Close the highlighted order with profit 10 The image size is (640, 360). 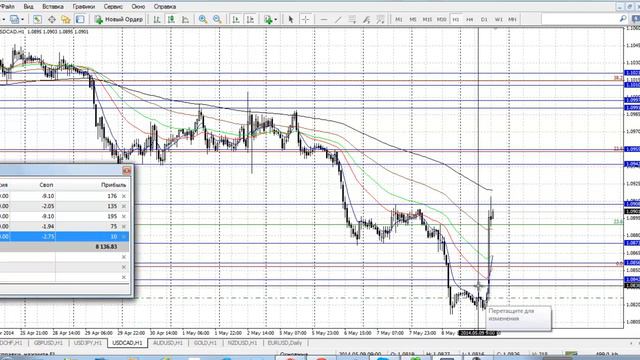coord(124,236)
